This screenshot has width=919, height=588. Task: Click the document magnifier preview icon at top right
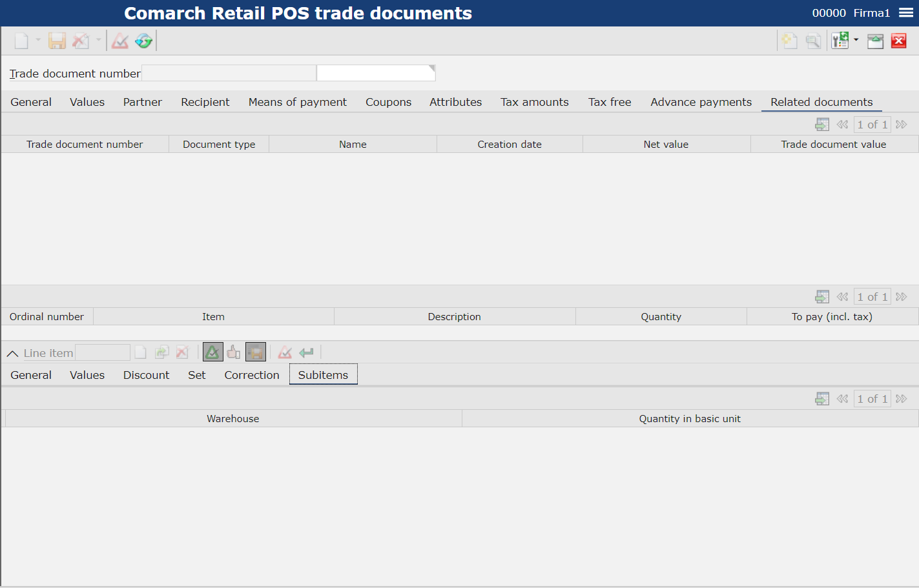(813, 41)
